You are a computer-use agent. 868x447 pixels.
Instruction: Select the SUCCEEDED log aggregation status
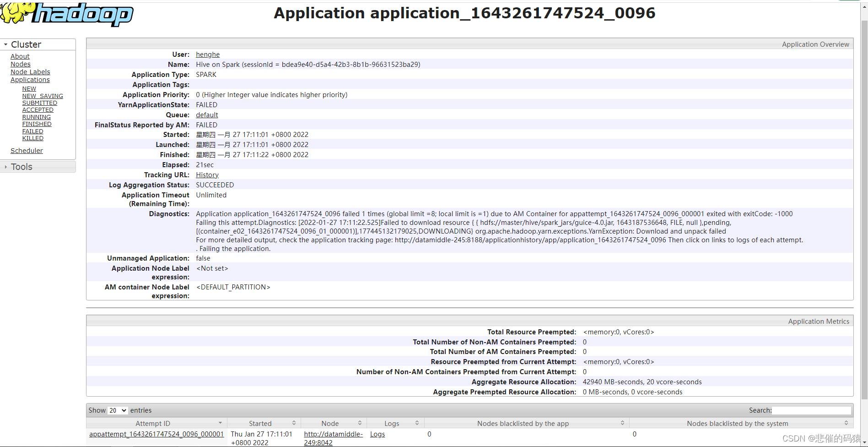[x=215, y=185]
